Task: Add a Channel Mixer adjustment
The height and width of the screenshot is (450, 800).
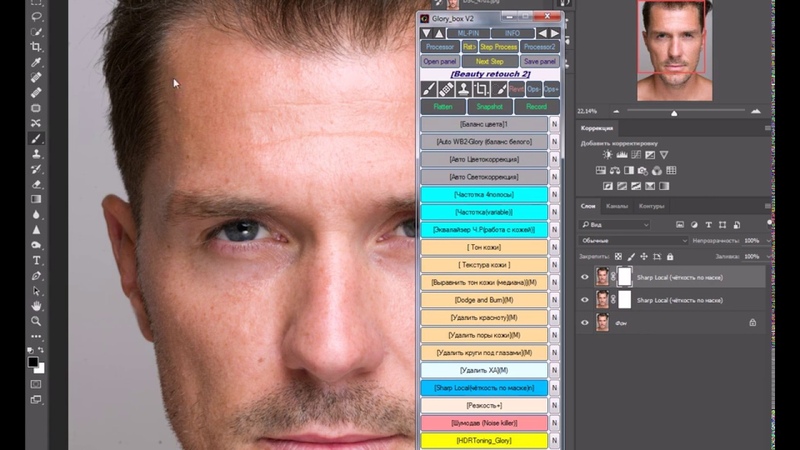Action: 657,170
